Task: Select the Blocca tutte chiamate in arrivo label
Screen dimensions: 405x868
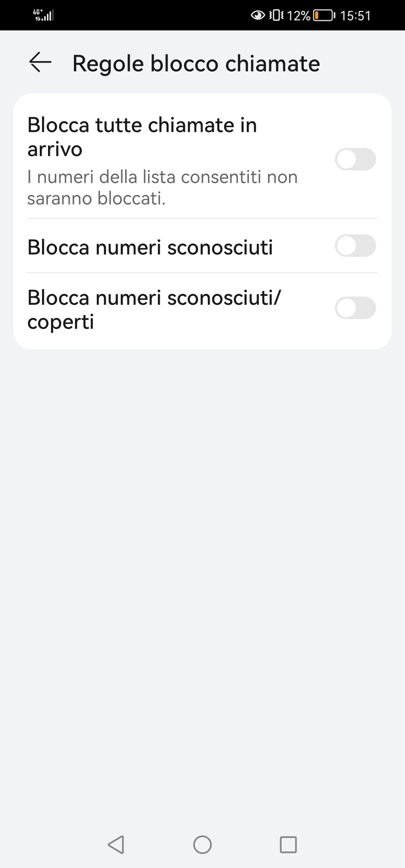Action: 142,137
